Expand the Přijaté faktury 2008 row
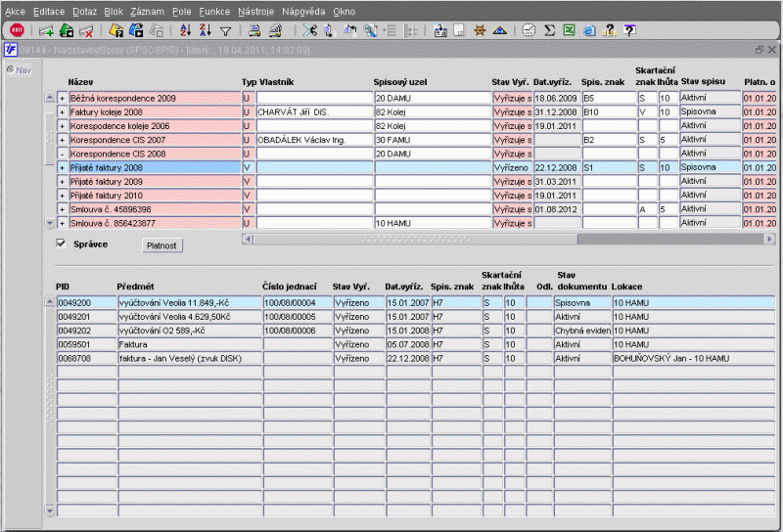Screen dimensions: 783x532 [x=62, y=168]
